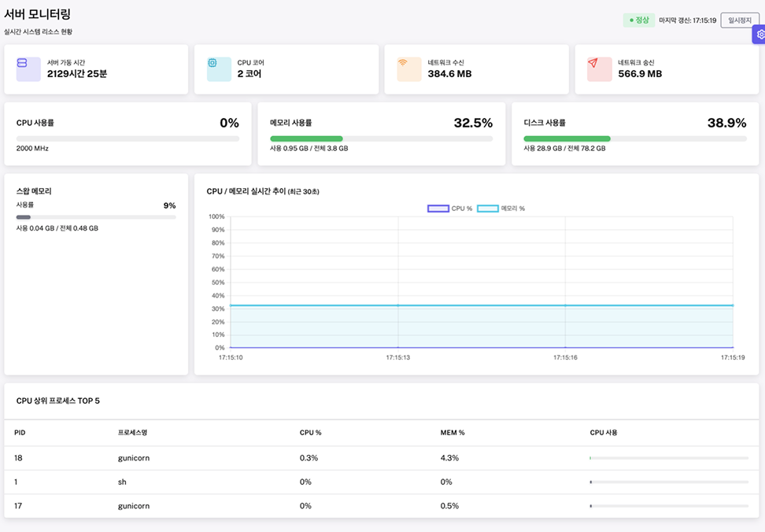This screenshot has width=765, height=532.
Task: Select the gunicorn row with PID 17
Action: tap(382, 506)
